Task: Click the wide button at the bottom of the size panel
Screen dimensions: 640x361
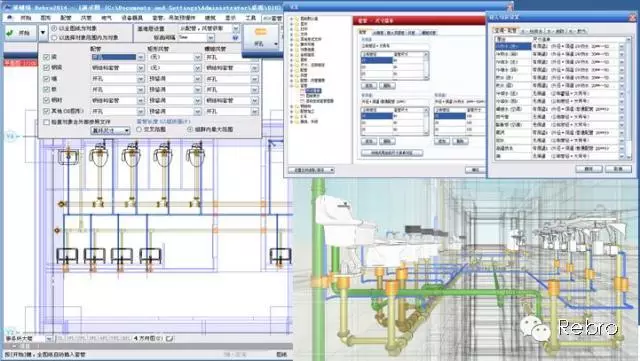Action: pyautogui.click(x=391, y=153)
